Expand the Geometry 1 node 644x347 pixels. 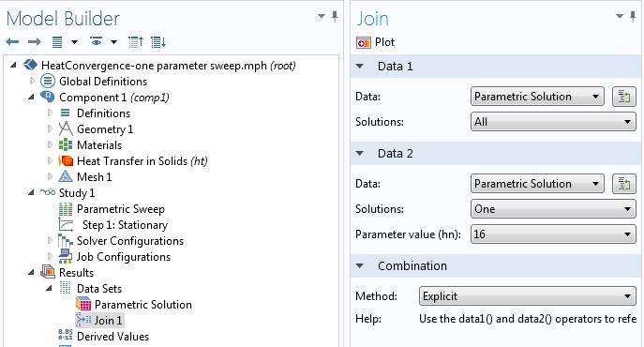coord(50,128)
